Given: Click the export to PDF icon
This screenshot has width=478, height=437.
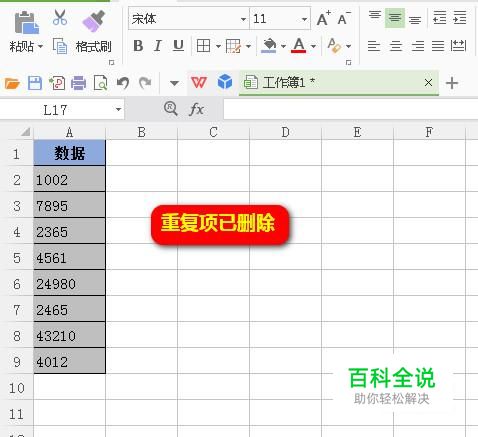Looking at the screenshot, I should tap(57, 83).
